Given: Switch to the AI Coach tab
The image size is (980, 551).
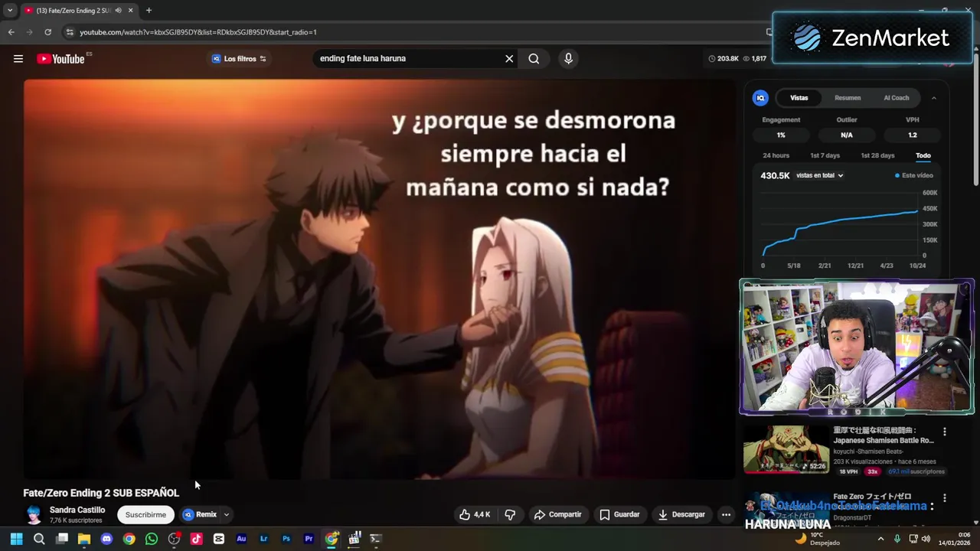Looking at the screenshot, I should [897, 98].
